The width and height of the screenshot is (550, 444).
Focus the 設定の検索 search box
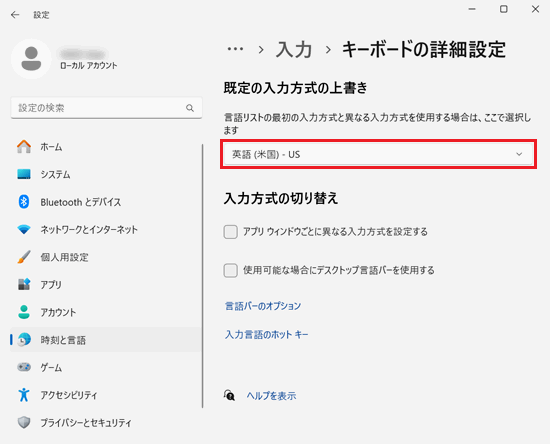tap(106, 108)
